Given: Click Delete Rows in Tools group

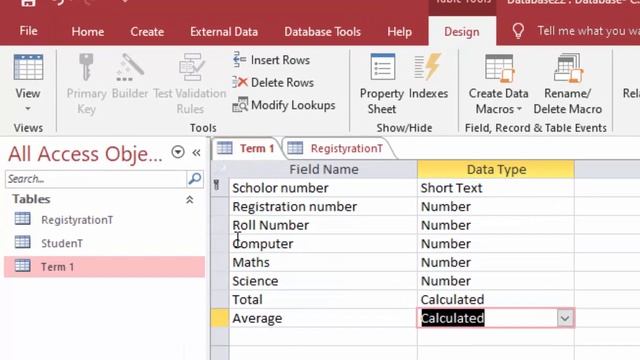Looking at the screenshot, I should pos(273,82).
